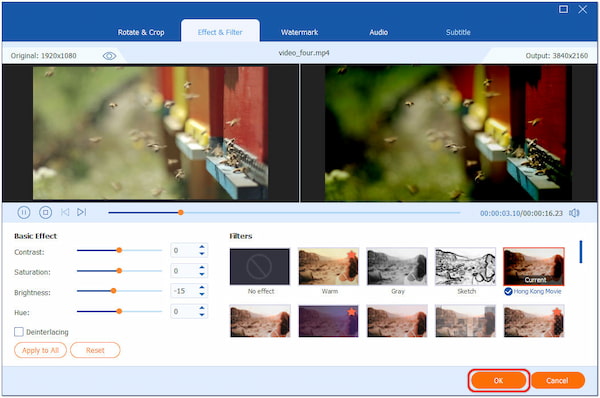Reset the basic effect settings
Image resolution: width=600 pixels, height=398 pixels.
click(x=95, y=350)
